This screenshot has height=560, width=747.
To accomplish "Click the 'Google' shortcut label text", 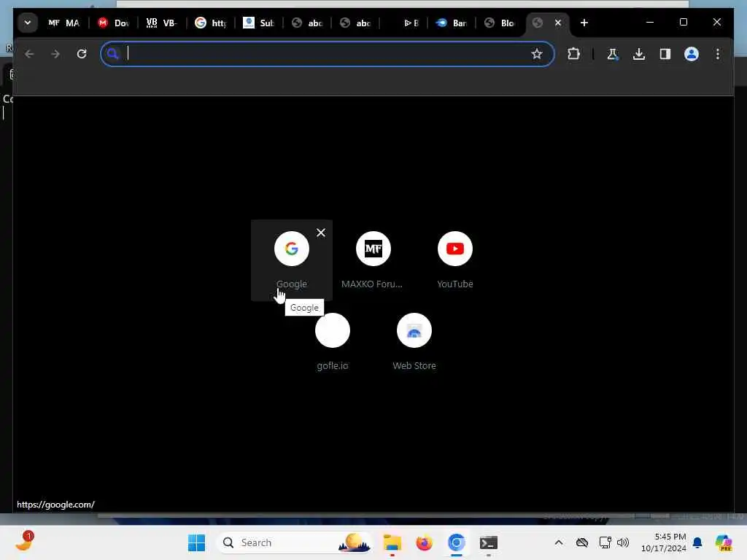I will [x=292, y=284].
